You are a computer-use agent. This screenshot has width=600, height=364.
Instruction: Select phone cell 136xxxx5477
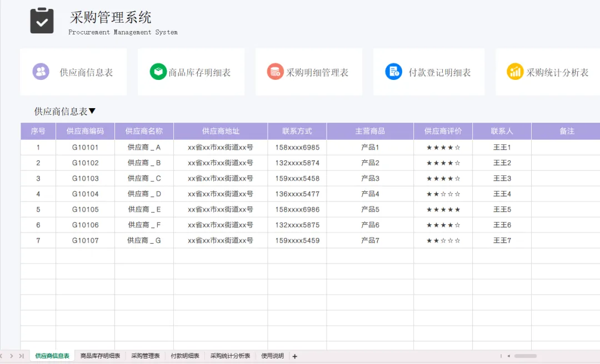297,194
